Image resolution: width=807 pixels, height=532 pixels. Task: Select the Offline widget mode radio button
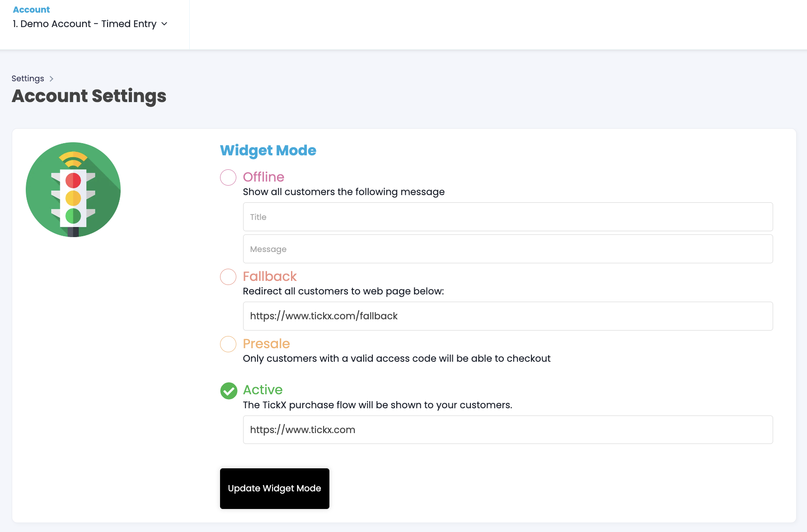228,177
